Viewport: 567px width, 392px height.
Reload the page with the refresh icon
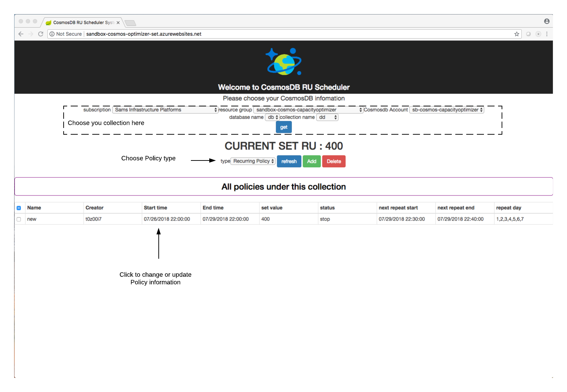41,34
